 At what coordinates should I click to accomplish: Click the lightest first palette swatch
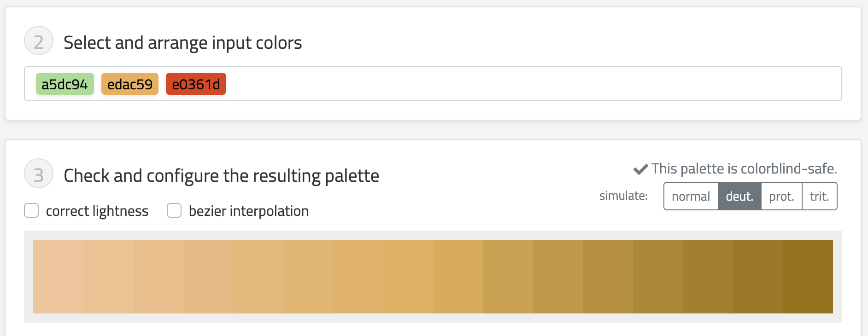58,277
